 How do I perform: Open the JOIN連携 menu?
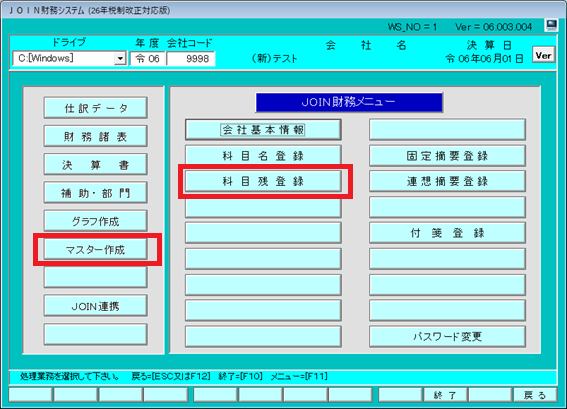(x=96, y=306)
